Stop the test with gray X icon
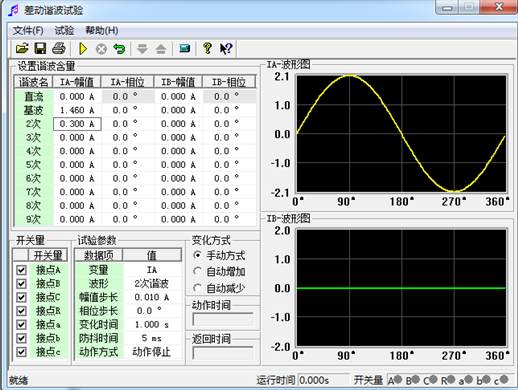The height and width of the screenshot is (390, 518). [101, 49]
